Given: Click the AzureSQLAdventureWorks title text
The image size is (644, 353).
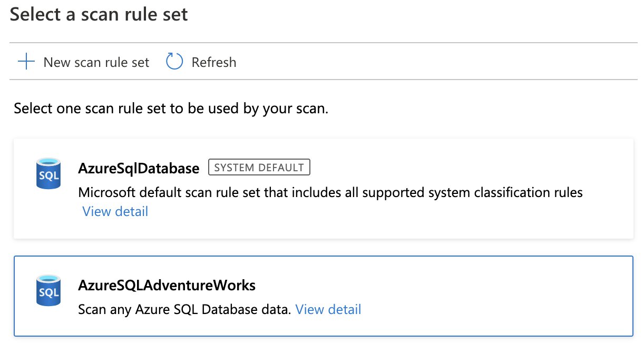Looking at the screenshot, I should [167, 285].
